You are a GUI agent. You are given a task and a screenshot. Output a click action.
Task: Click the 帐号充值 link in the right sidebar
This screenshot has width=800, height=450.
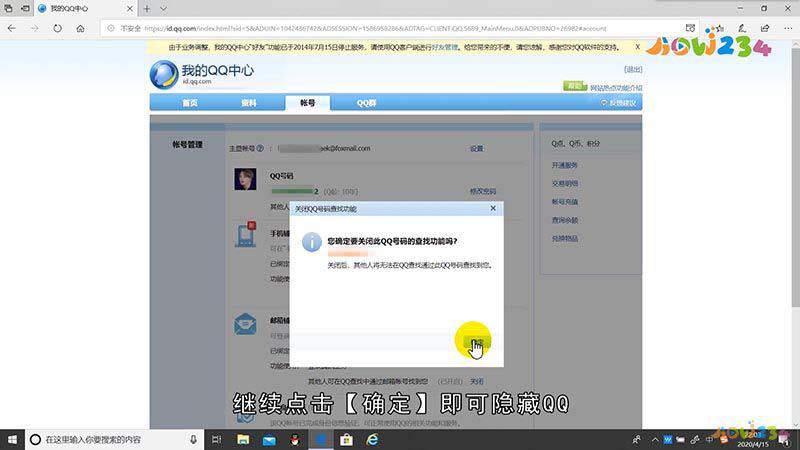click(564, 202)
